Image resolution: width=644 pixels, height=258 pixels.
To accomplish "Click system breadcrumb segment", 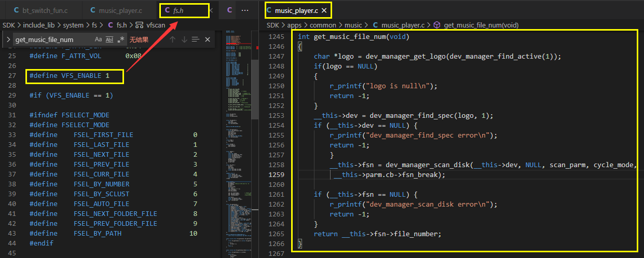I will pyautogui.click(x=73, y=24).
